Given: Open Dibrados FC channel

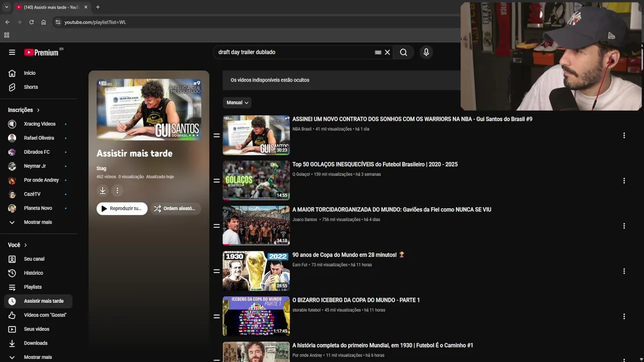Looking at the screenshot, I should pos(38,152).
